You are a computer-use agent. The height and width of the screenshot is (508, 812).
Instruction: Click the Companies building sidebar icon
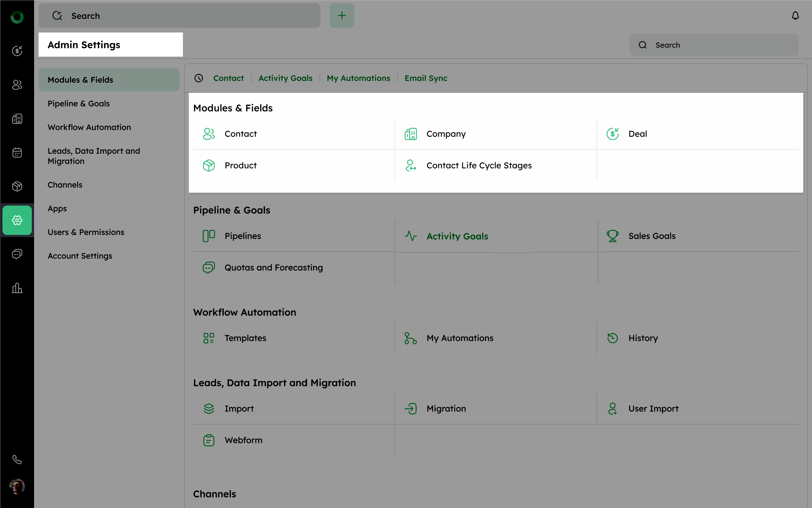pos(17,119)
